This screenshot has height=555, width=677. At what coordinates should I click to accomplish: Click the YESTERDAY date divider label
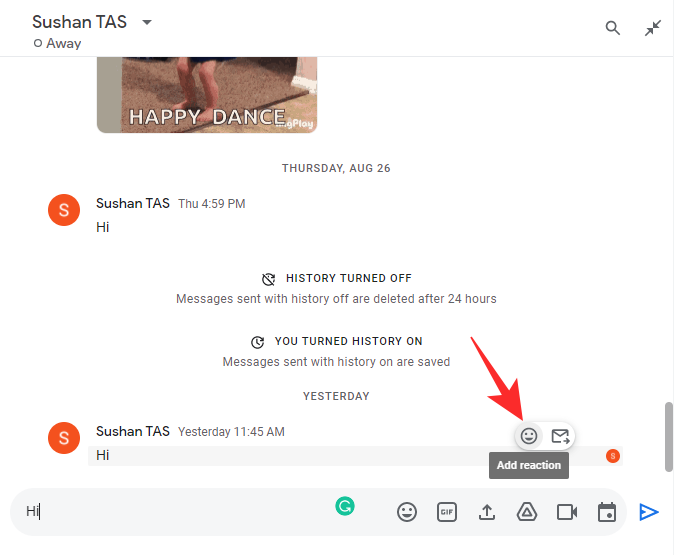click(336, 396)
